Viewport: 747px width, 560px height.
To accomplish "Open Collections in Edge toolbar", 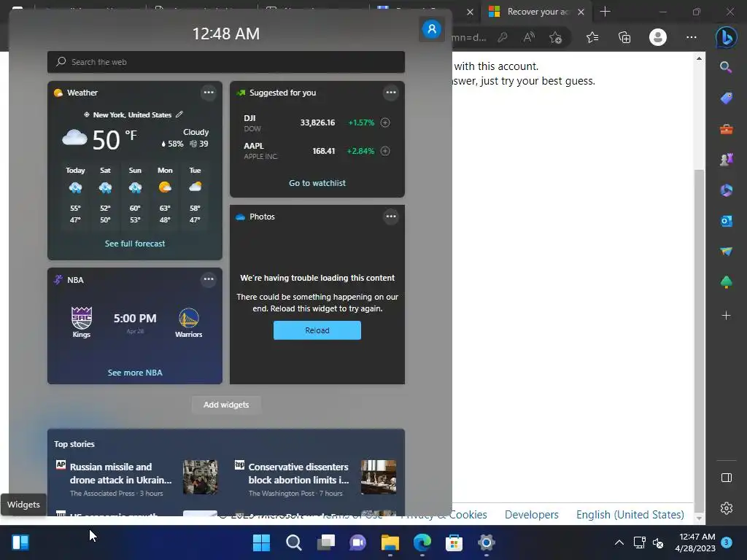I will coord(624,37).
